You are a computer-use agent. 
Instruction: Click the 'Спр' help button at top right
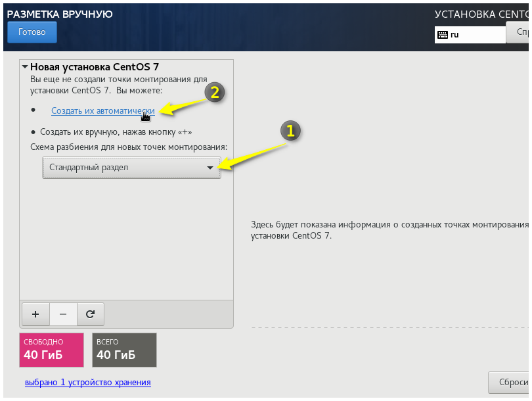[518, 32]
